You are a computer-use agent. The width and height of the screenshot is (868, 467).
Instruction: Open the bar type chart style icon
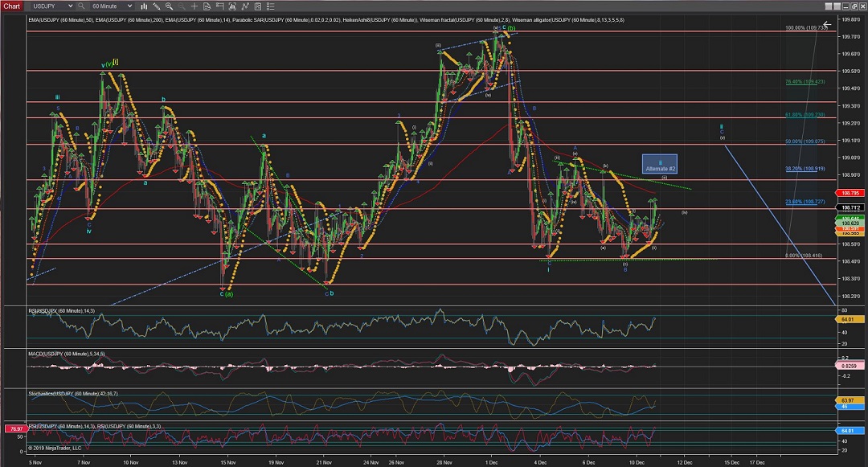[144, 6]
